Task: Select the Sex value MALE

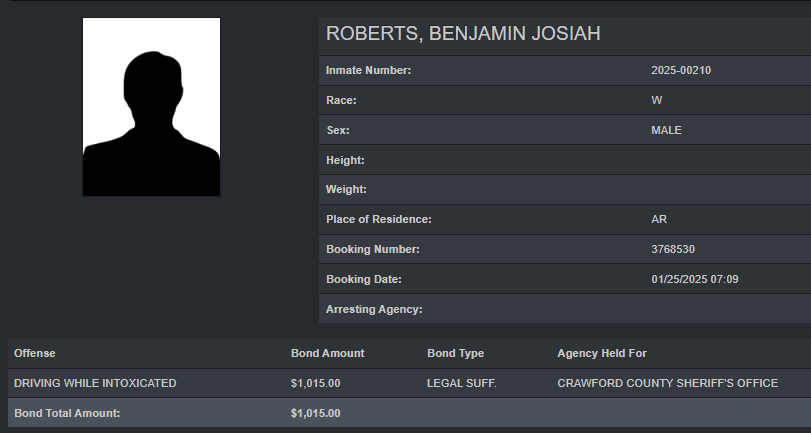Action: coord(666,130)
